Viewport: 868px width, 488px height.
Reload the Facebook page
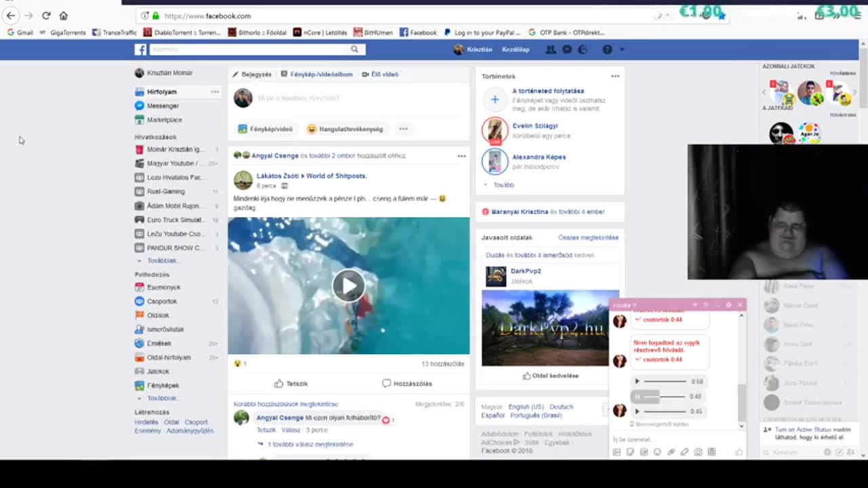click(46, 16)
